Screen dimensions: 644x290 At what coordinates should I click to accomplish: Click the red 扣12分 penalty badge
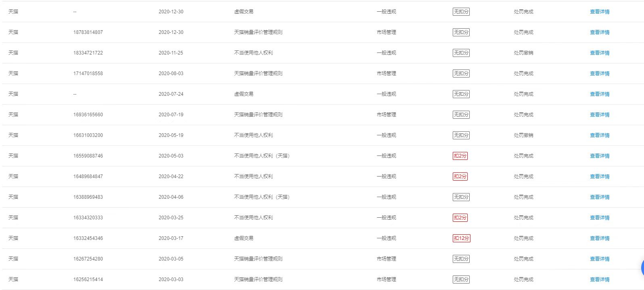click(461, 238)
